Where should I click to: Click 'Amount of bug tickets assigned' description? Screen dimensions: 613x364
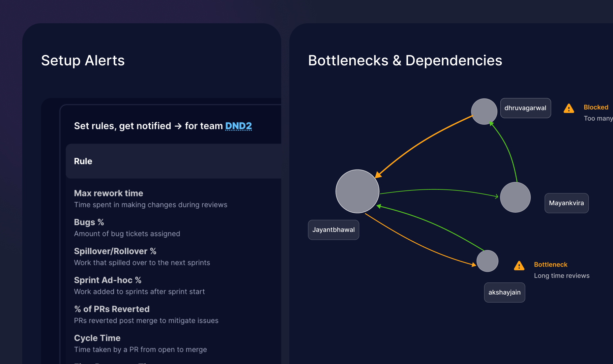pos(127,234)
